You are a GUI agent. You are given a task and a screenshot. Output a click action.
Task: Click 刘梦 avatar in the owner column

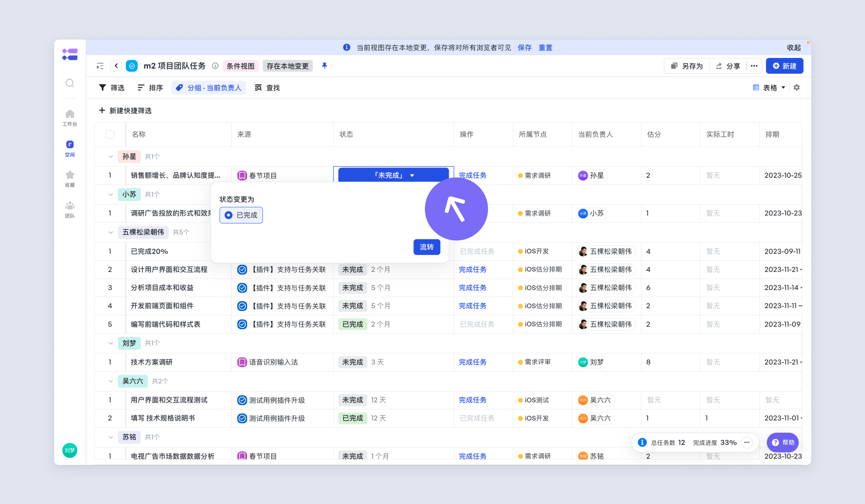pos(583,362)
